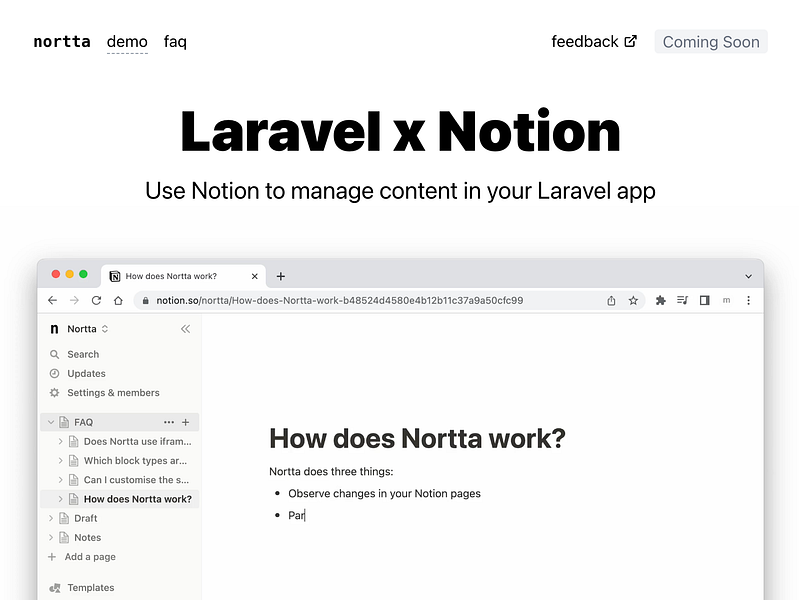
Task: Select the 'How does Nortta work?' browser tab
Action: coord(183,276)
